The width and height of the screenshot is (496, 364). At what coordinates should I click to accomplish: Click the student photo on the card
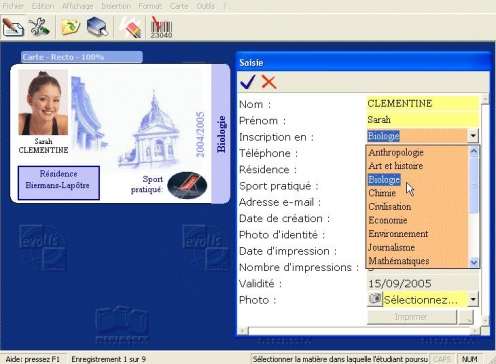[43, 102]
